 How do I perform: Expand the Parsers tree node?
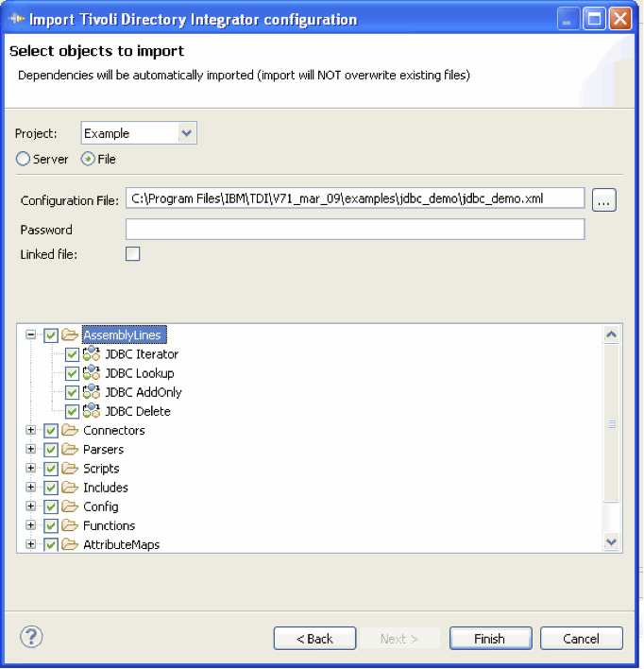point(30,449)
